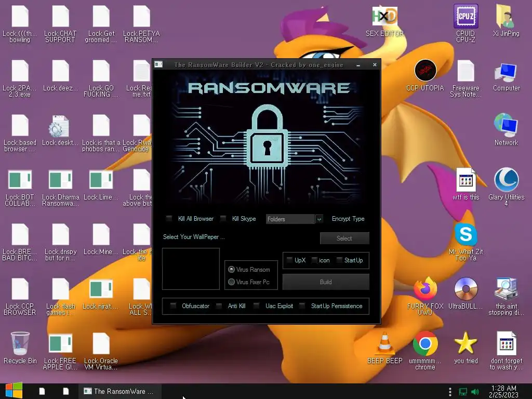Image resolution: width=532 pixels, height=399 pixels.
Task: Enable the Obfuscator checkbox
Action: 173,306
